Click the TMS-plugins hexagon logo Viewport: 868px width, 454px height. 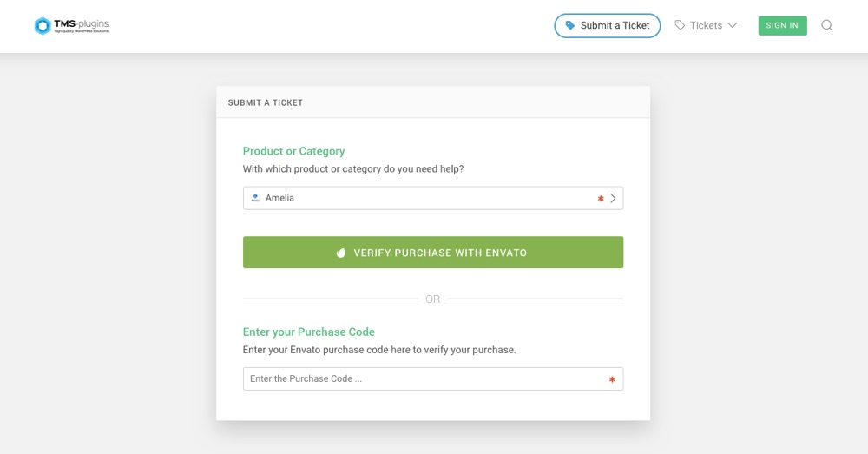click(x=43, y=25)
